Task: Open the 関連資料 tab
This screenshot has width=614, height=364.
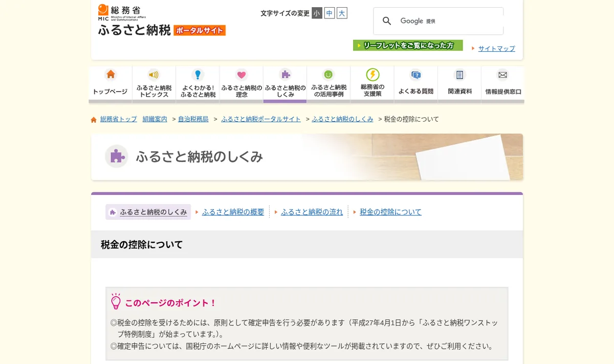Action: pos(459,84)
